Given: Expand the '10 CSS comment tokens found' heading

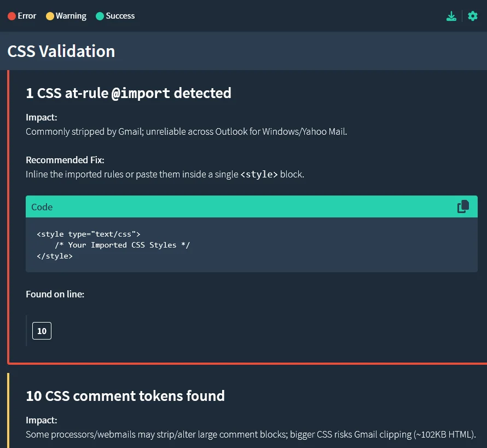Looking at the screenshot, I should (125, 396).
